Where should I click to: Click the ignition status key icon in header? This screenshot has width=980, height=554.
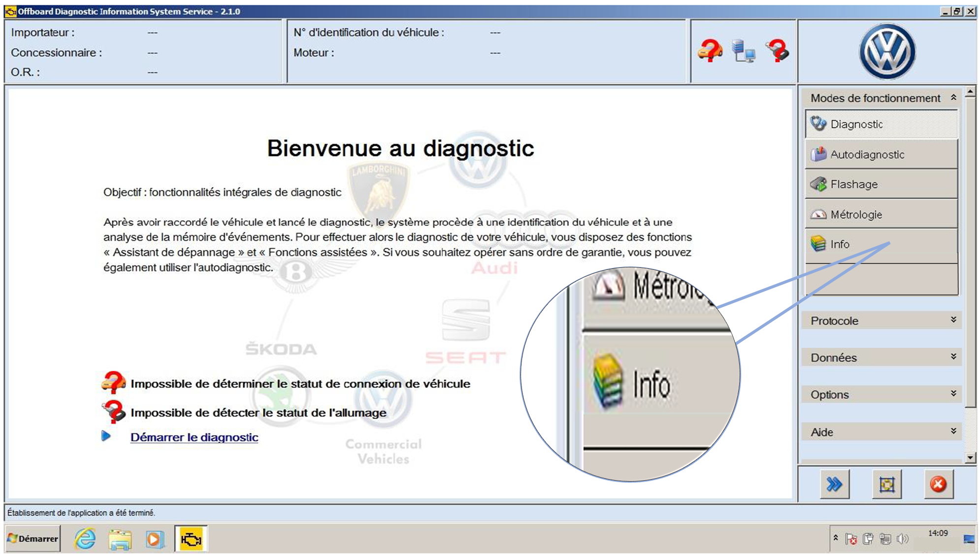tap(778, 51)
